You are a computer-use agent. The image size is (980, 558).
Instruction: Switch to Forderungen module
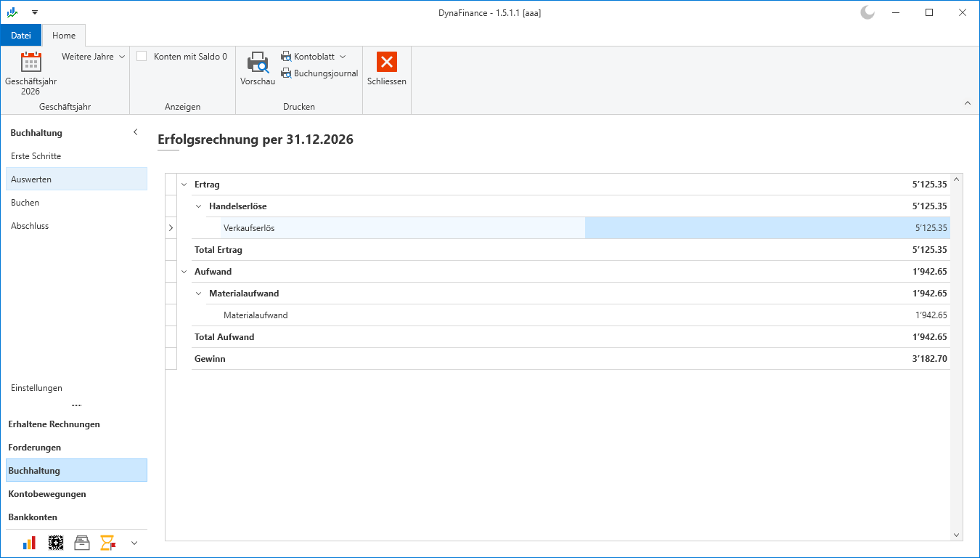click(76, 448)
